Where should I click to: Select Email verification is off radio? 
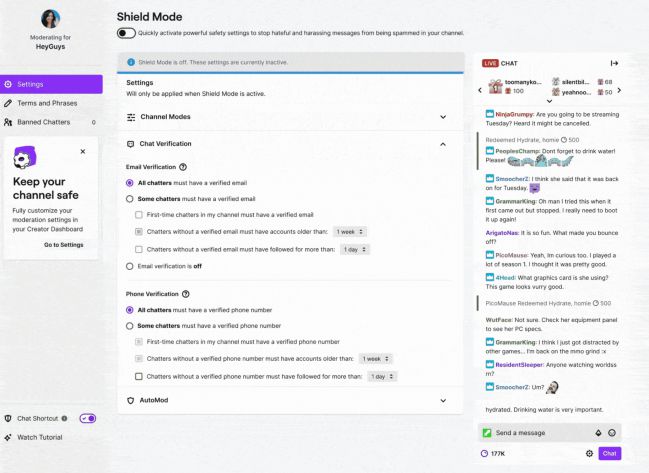click(x=130, y=267)
